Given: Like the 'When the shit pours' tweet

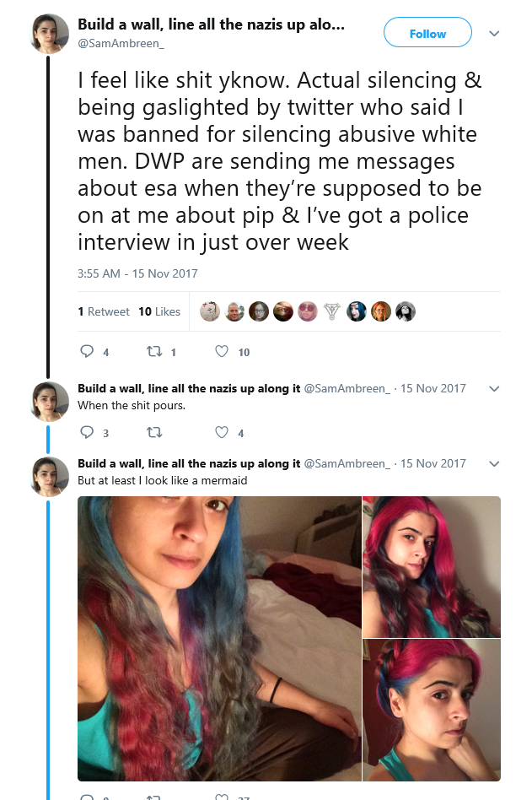Looking at the screenshot, I should pos(222,433).
